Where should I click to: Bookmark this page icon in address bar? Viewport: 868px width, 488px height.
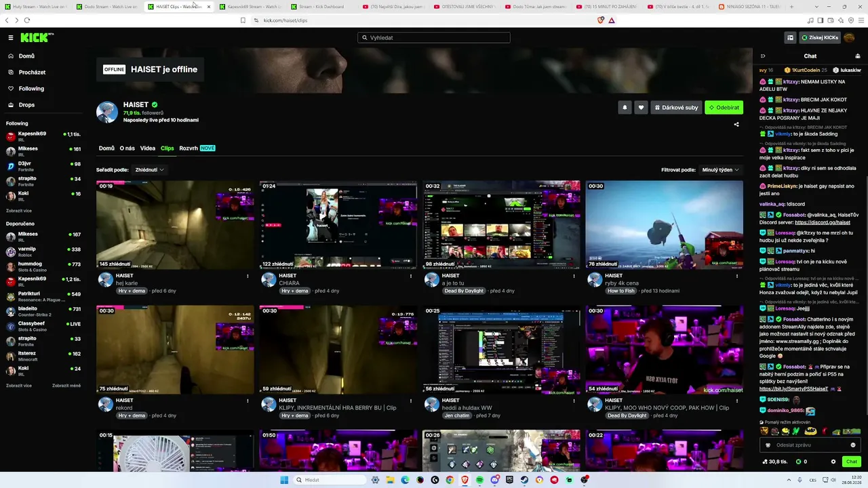(x=243, y=20)
